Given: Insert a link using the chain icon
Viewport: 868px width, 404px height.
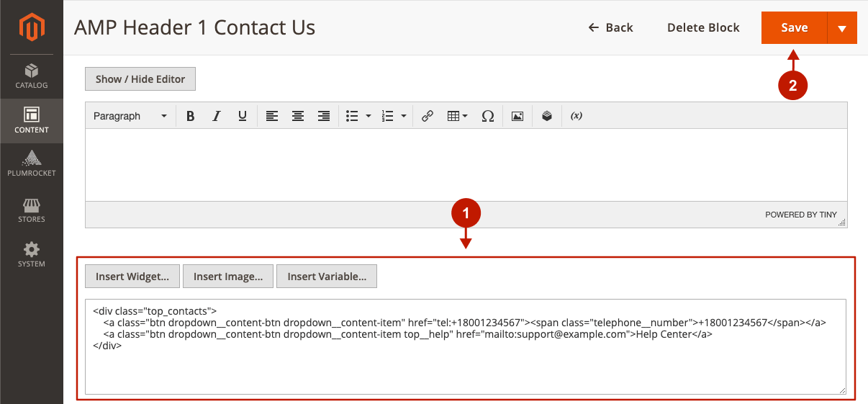Looking at the screenshot, I should [428, 116].
